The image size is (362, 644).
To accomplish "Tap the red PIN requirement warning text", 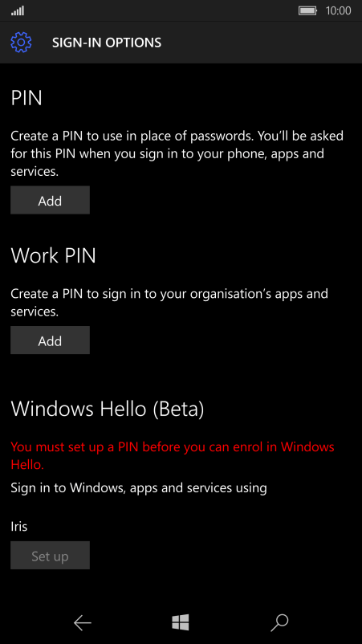I will click(x=173, y=455).
